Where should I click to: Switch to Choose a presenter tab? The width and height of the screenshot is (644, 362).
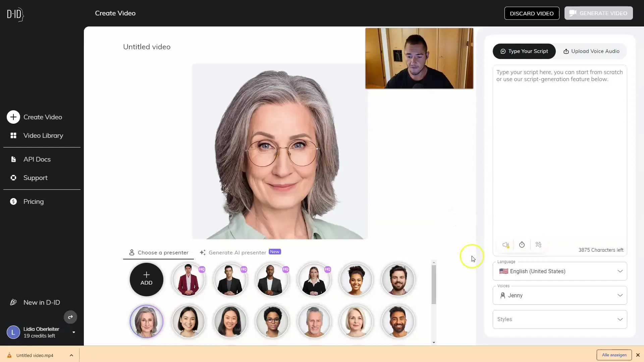(159, 253)
